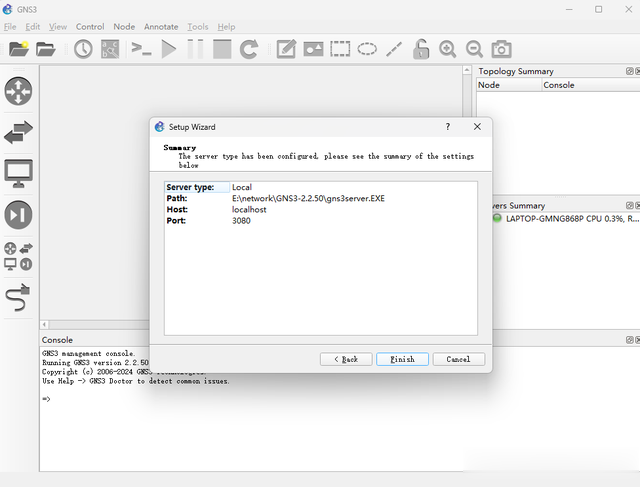Click Finish in the Setup Wizard
640x487 pixels.
tap(402, 359)
